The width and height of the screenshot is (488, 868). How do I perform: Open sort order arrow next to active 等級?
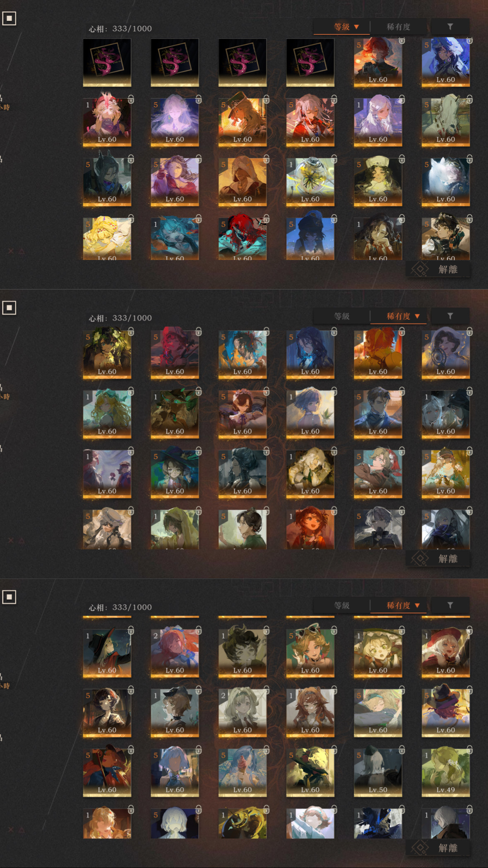click(x=356, y=27)
